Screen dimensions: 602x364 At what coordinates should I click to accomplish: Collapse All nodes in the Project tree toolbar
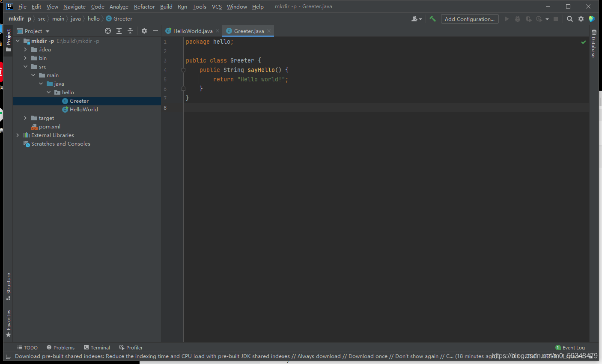[130, 31]
